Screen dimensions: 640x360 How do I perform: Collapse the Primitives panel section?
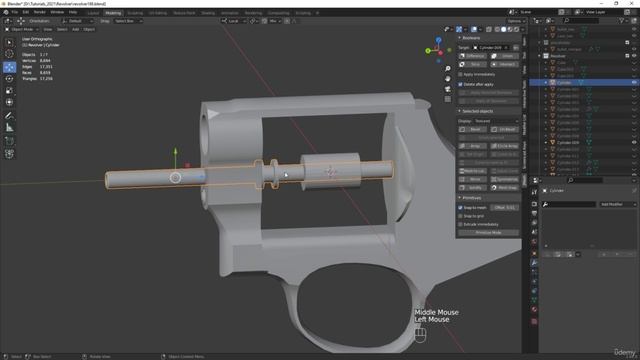tap(460, 198)
